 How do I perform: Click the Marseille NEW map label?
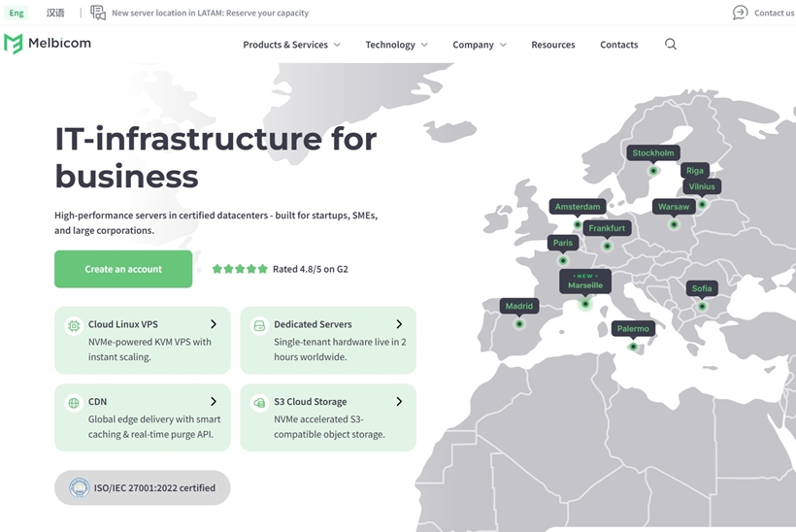pyautogui.click(x=585, y=282)
